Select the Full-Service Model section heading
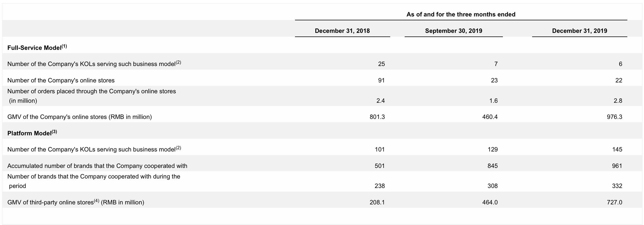The height and width of the screenshot is (225, 644). [x=37, y=47]
